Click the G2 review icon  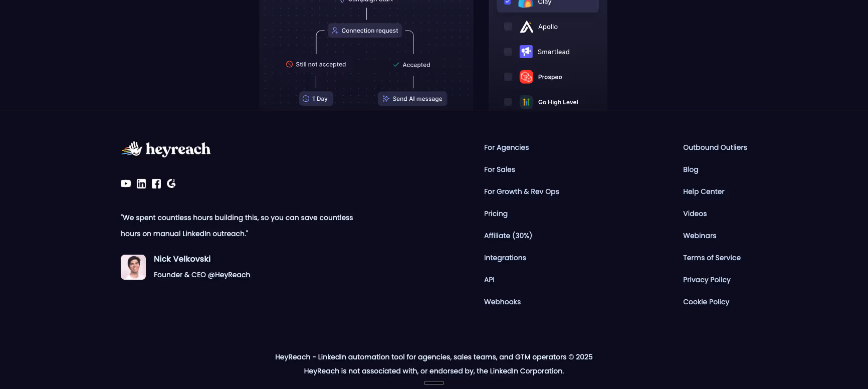171,183
